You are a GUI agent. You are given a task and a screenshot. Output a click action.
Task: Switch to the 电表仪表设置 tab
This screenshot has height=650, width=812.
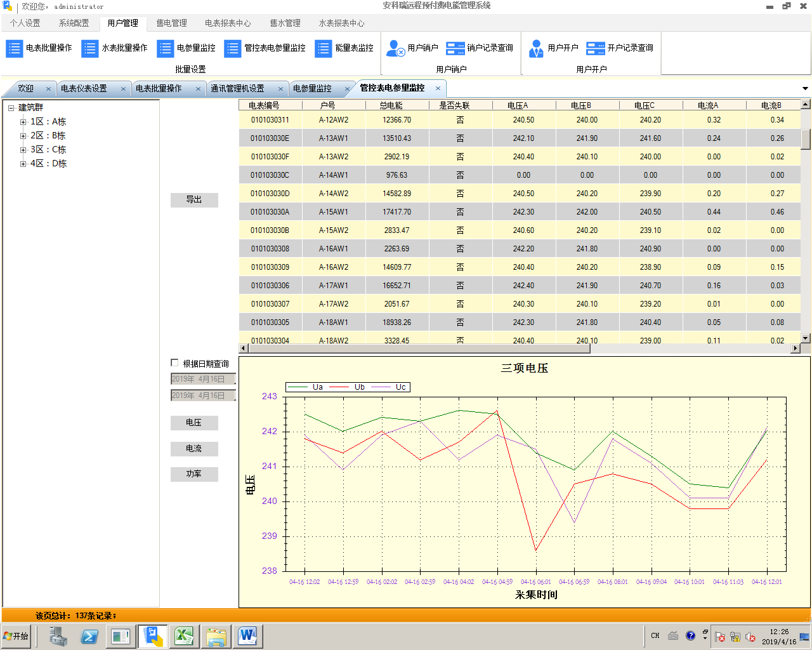(84, 89)
